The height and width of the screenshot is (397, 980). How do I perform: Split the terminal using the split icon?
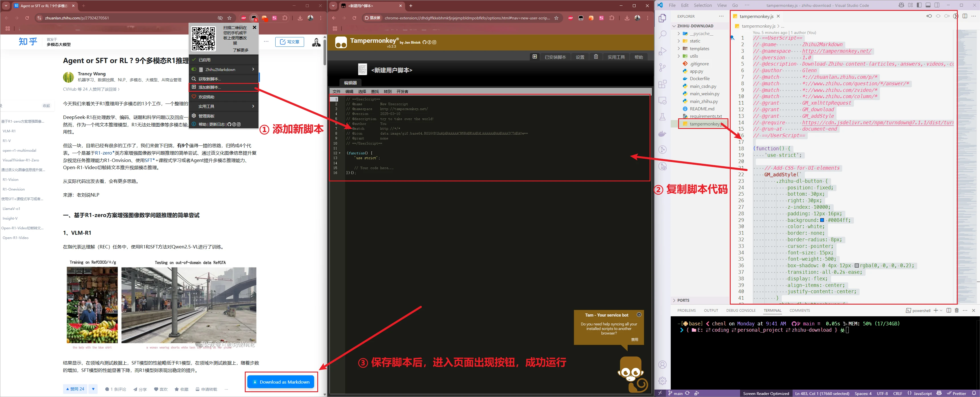pyautogui.click(x=948, y=310)
